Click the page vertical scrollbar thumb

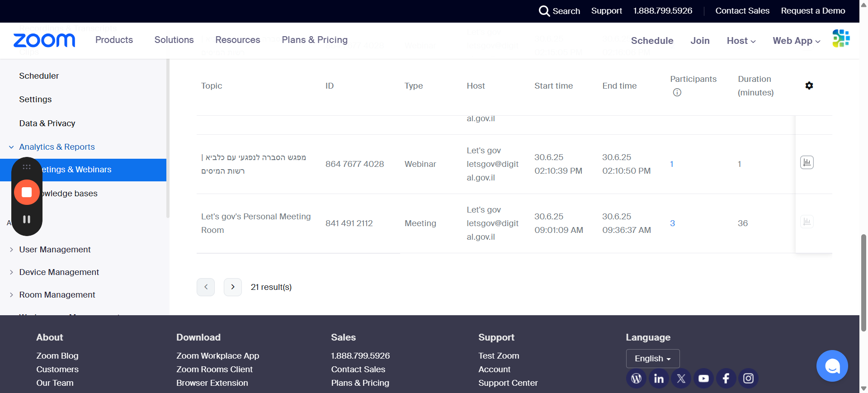[x=863, y=283]
